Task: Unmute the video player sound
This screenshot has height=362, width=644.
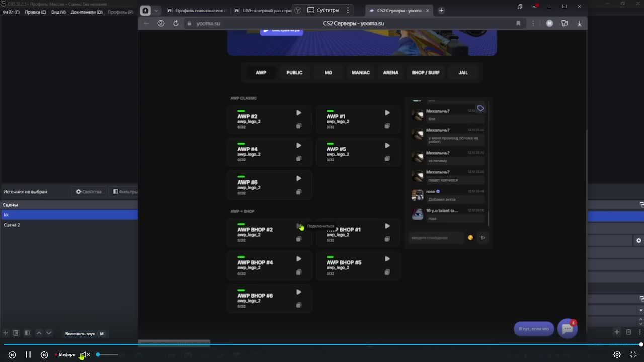Action: click(x=86, y=354)
